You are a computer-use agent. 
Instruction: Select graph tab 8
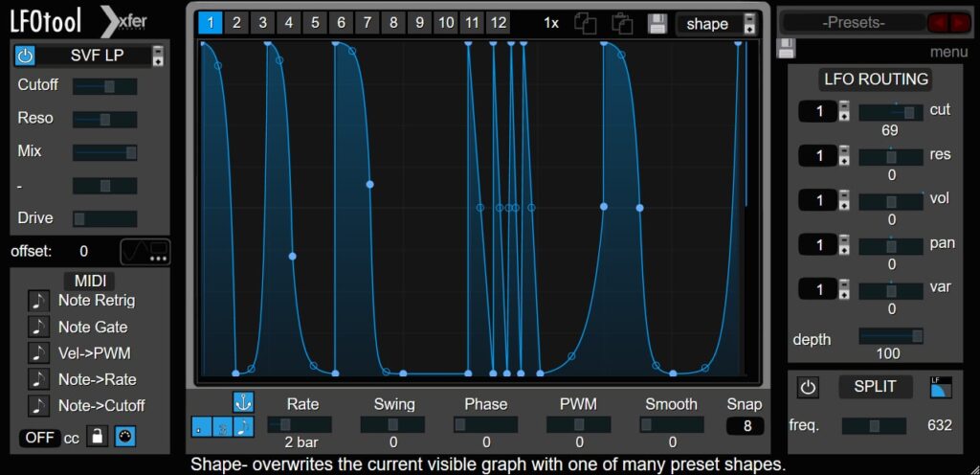point(393,23)
